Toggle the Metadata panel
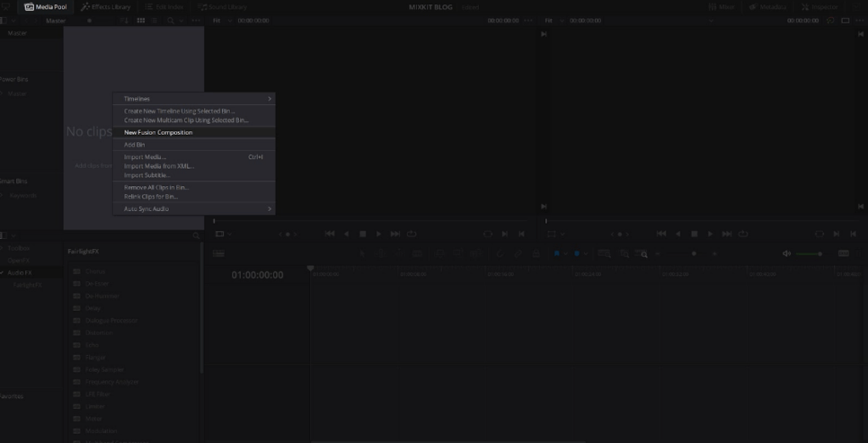The height and width of the screenshot is (443, 868). click(768, 7)
